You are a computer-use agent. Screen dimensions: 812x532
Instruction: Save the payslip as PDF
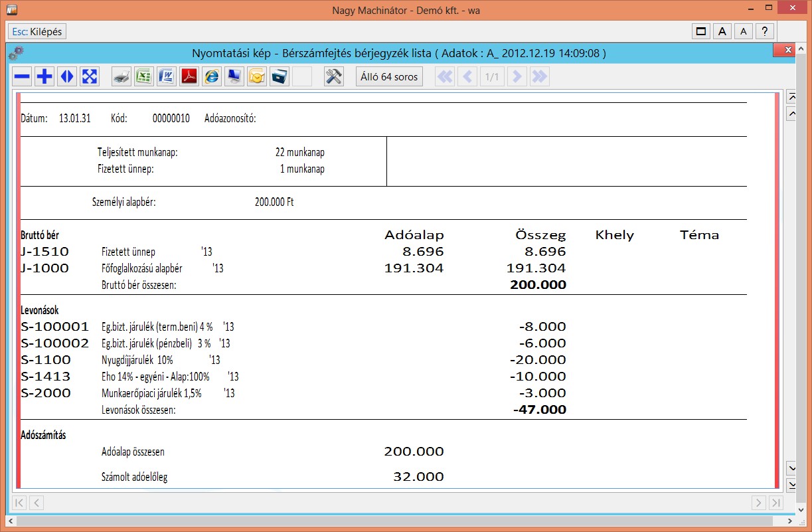189,77
